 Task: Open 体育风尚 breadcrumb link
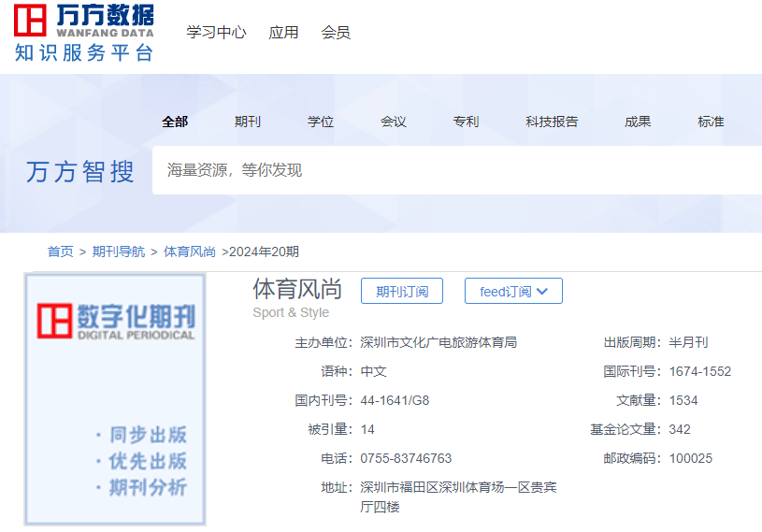pos(190,252)
